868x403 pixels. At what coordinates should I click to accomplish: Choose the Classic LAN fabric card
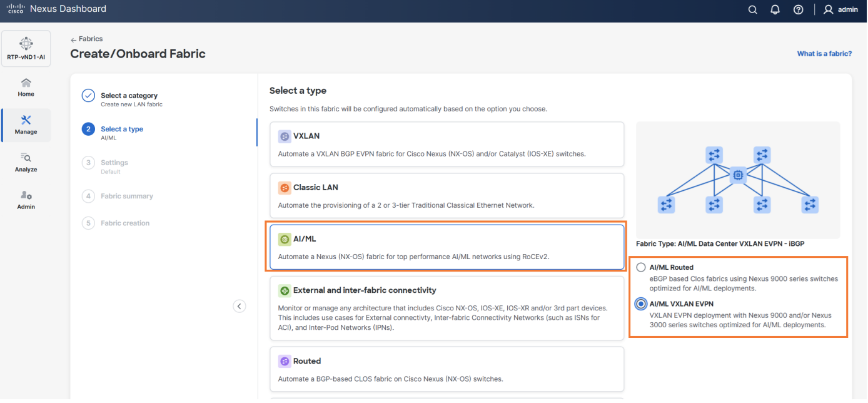[x=447, y=195]
